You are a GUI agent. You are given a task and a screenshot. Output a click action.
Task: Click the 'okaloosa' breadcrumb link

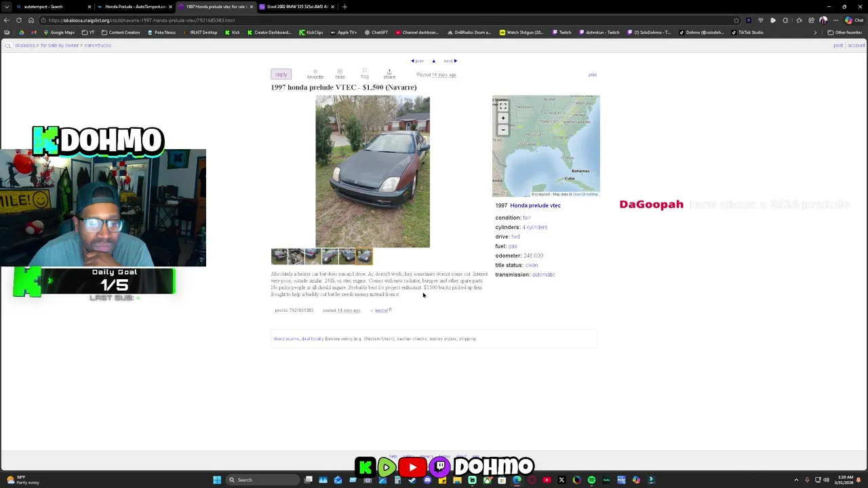[x=24, y=45]
